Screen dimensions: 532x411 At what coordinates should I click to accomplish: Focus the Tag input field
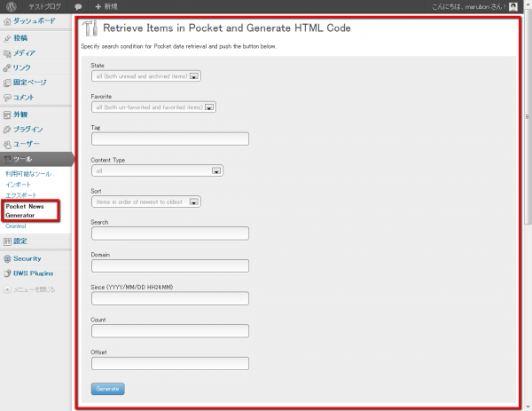click(x=170, y=139)
